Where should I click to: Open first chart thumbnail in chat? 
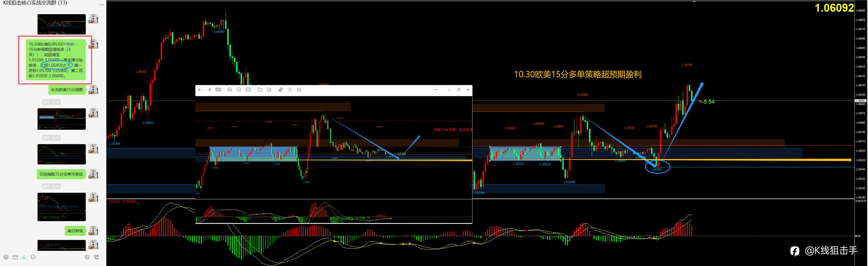tap(62, 24)
